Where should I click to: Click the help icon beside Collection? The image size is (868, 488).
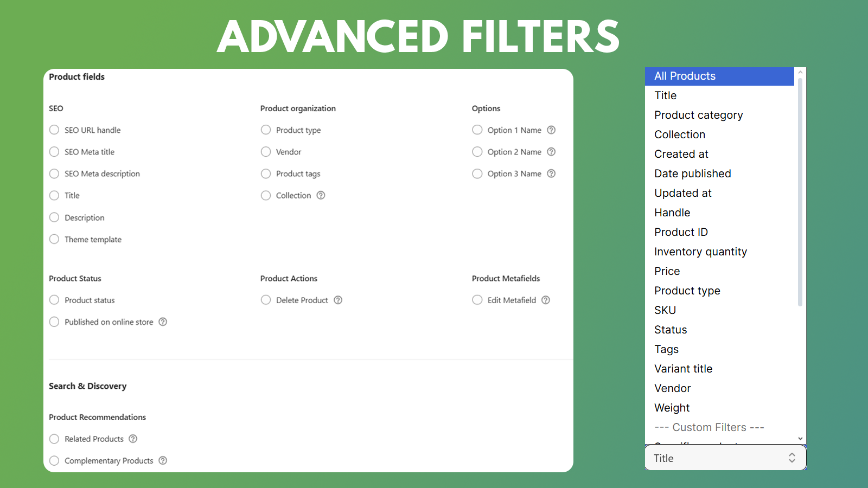(x=321, y=195)
